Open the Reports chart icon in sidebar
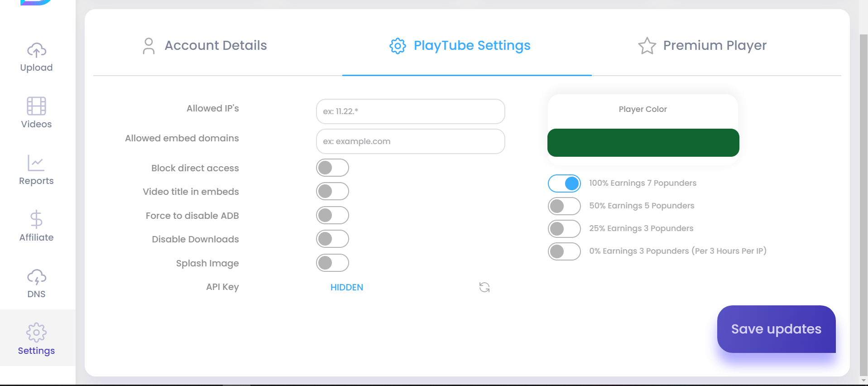868x386 pixels. click(x=36, y=163)
